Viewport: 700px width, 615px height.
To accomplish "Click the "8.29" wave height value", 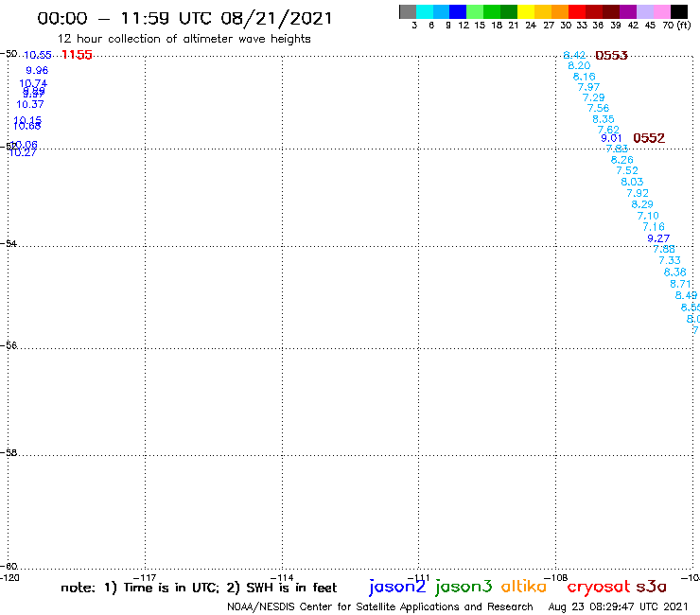I will click(642, 204).
